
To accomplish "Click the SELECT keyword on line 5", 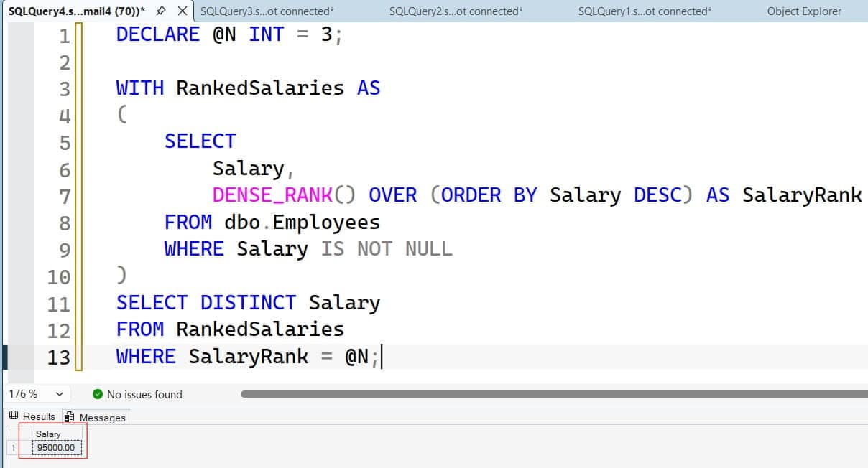I will 200,141.
